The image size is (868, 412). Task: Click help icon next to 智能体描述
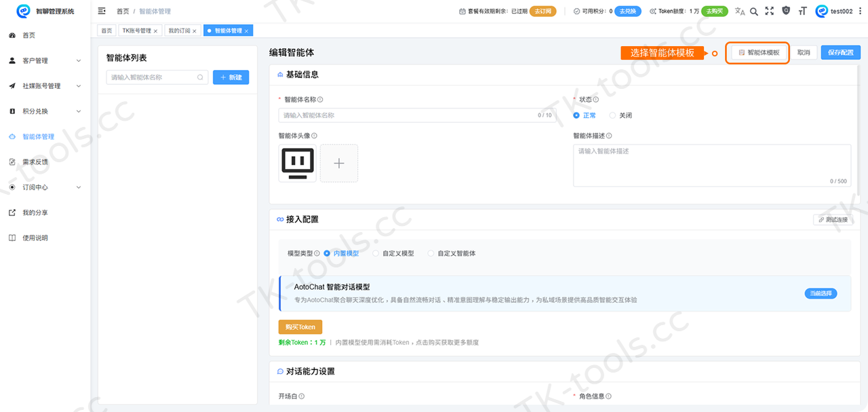pyautogui.click(x=610, y=136)
